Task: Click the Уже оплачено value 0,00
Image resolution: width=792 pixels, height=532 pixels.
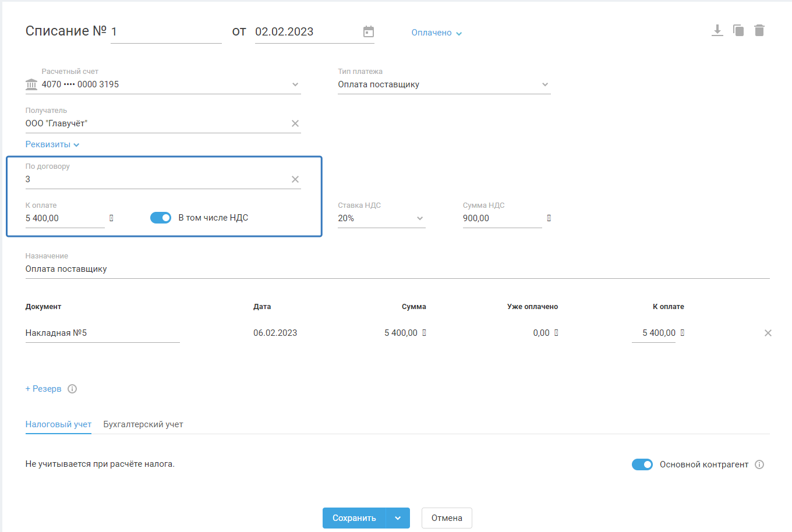Action: (541, 333)
